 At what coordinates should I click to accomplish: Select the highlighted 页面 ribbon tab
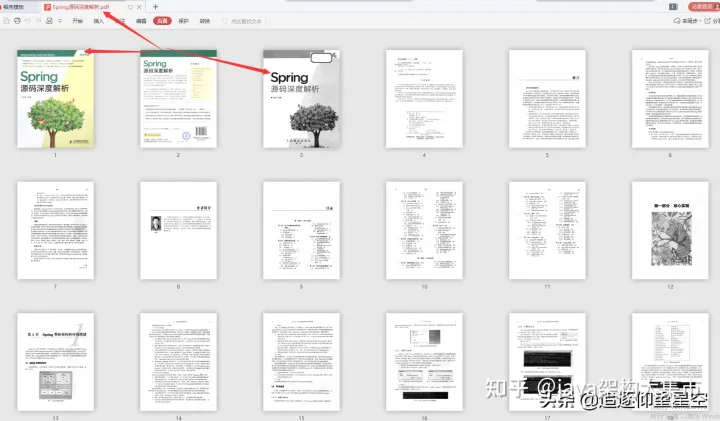162,21
